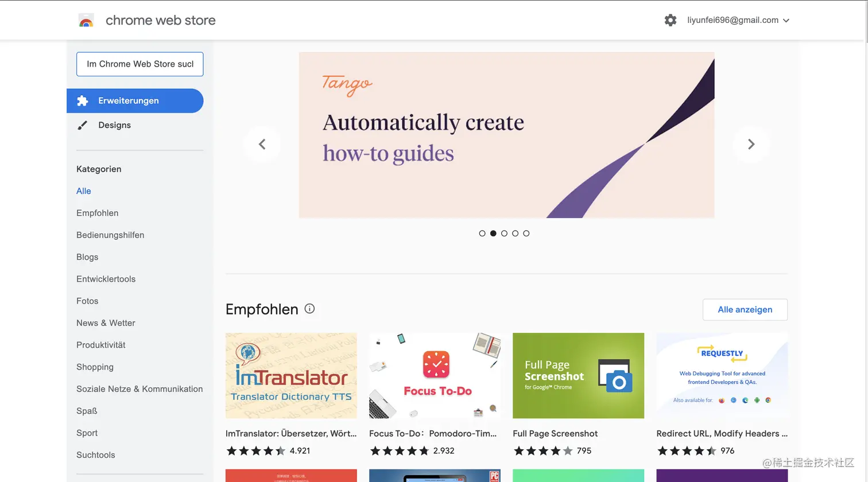Click the Chrome Web Store rainbow logo
Image resolution: width=868 pixels, height=482 pixels.
pos(86,21)
